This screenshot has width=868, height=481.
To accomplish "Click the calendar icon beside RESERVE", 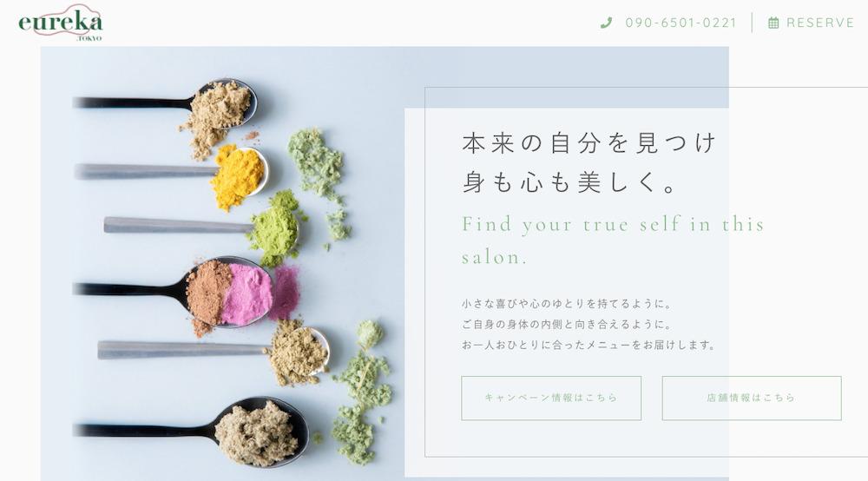I will (x=773, y=23).
